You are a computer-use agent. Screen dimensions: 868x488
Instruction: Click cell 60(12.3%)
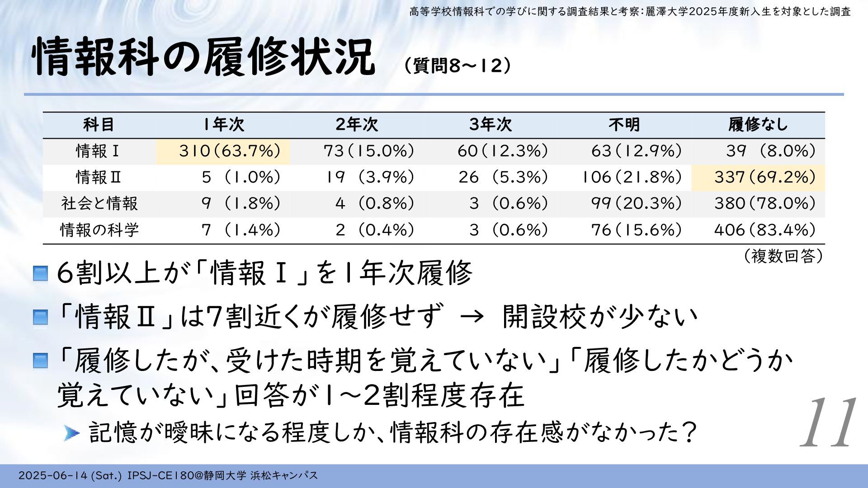click(x=503, y=151)
